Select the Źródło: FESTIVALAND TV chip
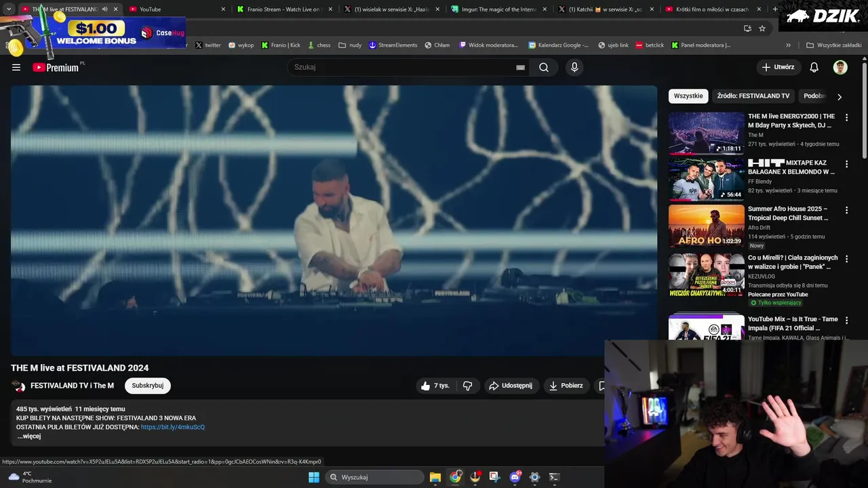 (753, 96)
